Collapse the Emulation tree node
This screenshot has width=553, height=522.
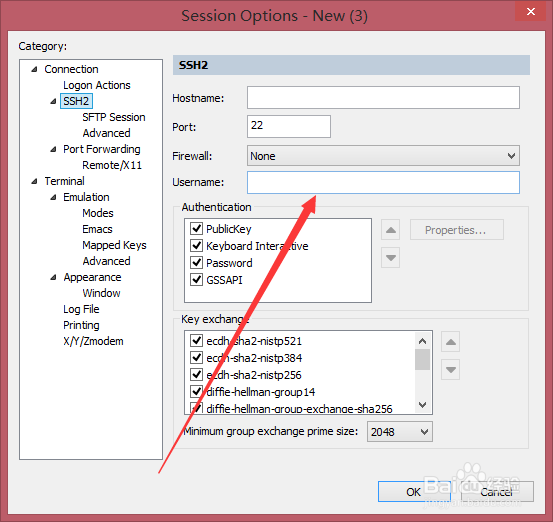53,198
